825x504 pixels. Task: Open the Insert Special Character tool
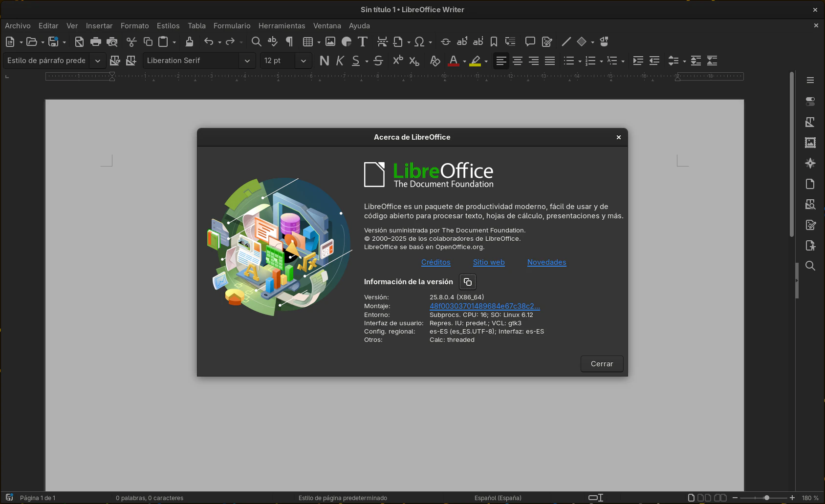tap(418, 42)
